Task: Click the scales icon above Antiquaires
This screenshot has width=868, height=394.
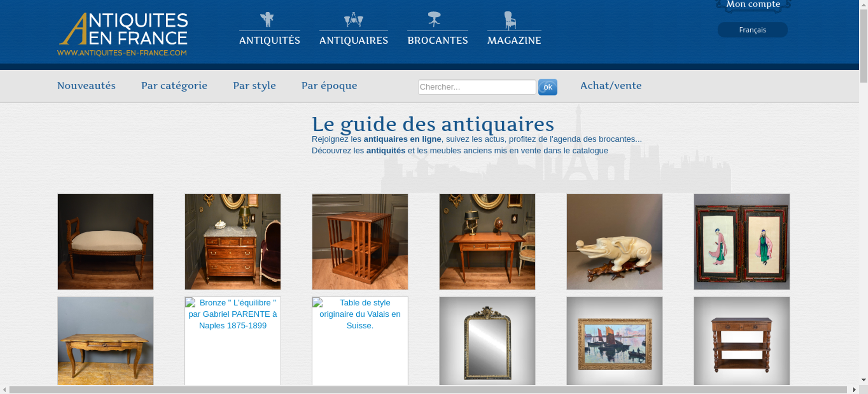Action: click(x=353, y=20)
